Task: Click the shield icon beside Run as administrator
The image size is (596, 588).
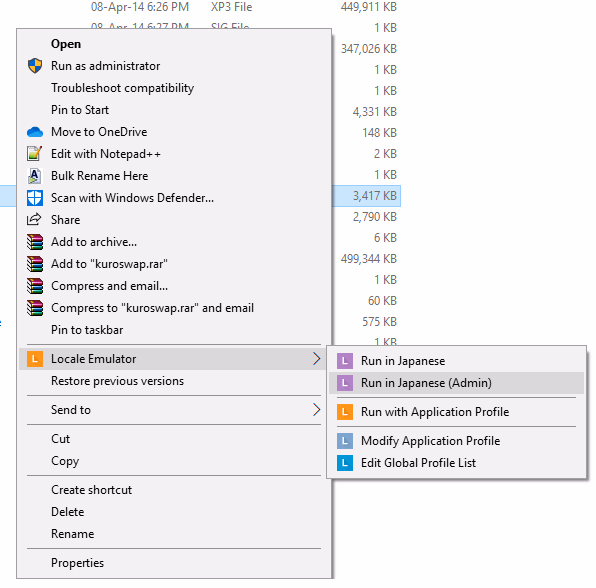Action: coord(35,66)
